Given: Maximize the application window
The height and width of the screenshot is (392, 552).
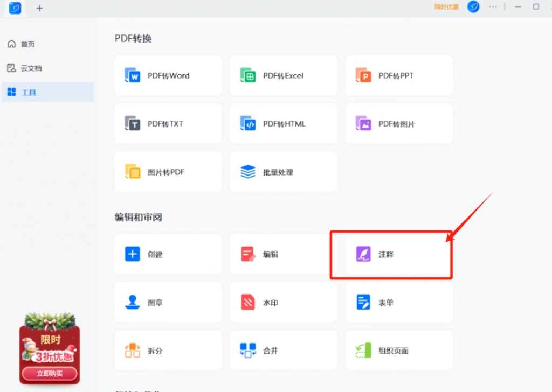Looking at the screenshot, I should tap(536, 6).
